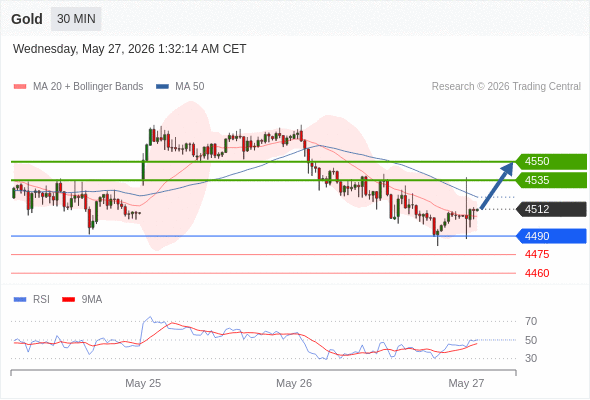Select the 4490 blue pivot tag
This screenshot has width=590, height=400.
[x=551, y=236]
